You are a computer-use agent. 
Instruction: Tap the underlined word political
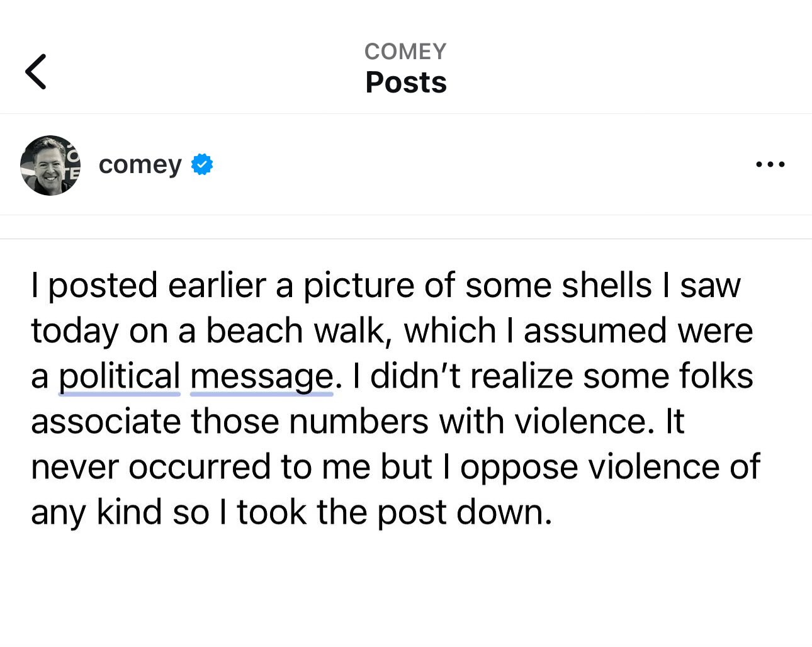pos(120,376)
